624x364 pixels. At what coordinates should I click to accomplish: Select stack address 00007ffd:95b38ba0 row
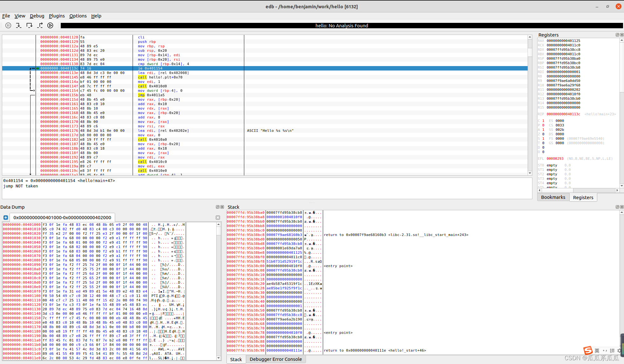coord(245,212)
